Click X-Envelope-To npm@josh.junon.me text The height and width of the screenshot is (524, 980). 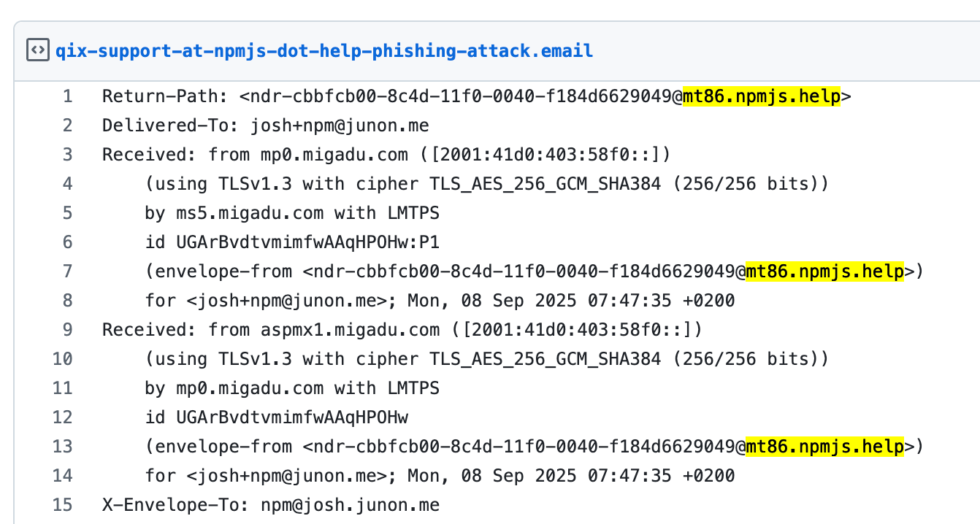click(351, 505)
